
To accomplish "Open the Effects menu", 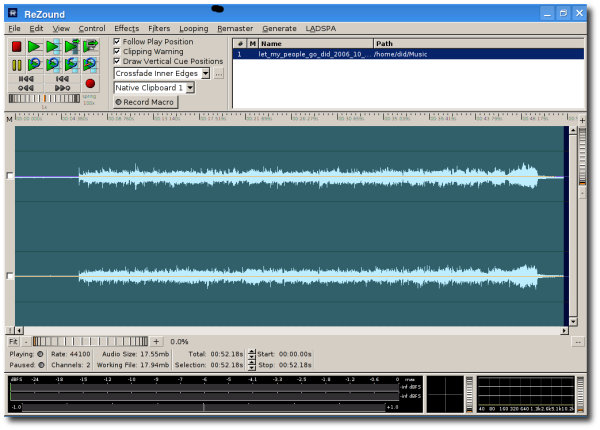I will click(126, 28).
